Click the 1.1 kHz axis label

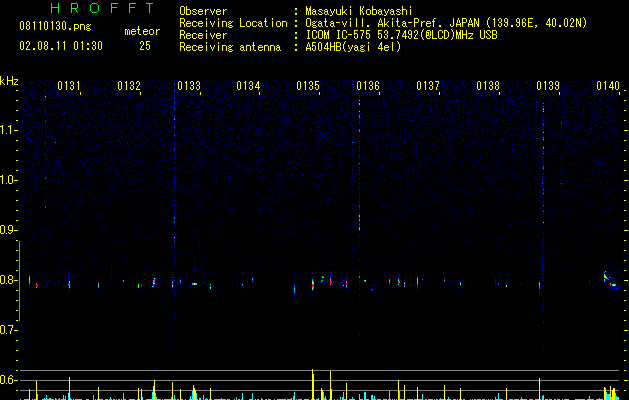9,130
